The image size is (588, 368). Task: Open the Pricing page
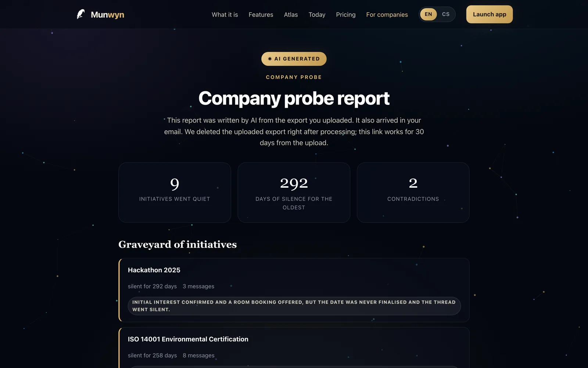point(345,15)
